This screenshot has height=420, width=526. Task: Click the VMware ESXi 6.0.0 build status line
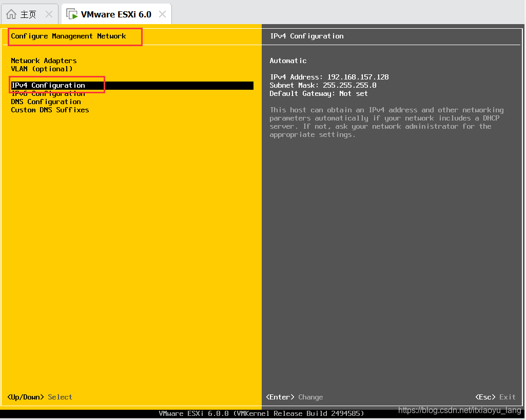tap(261, 414)
